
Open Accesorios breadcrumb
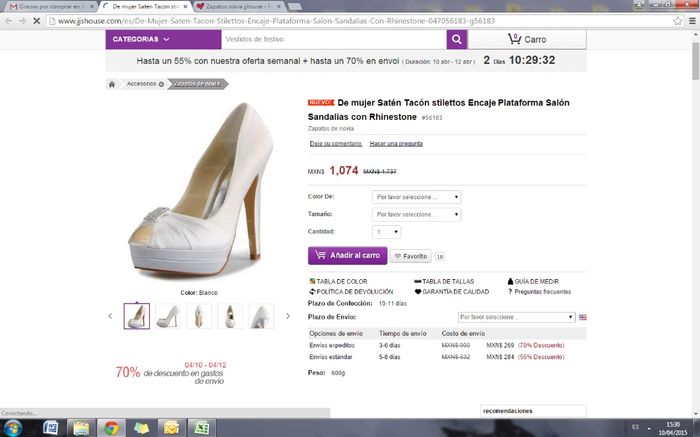(142, 84)
